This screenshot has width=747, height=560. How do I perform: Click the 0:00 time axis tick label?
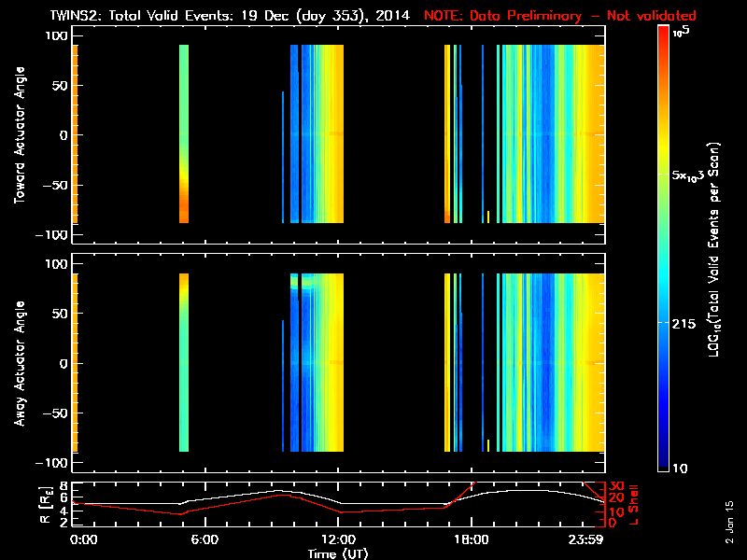click(82, 539)
